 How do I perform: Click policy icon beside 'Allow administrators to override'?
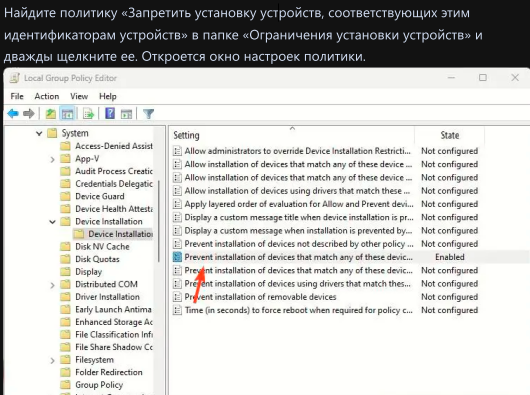(x=177, y=151)
